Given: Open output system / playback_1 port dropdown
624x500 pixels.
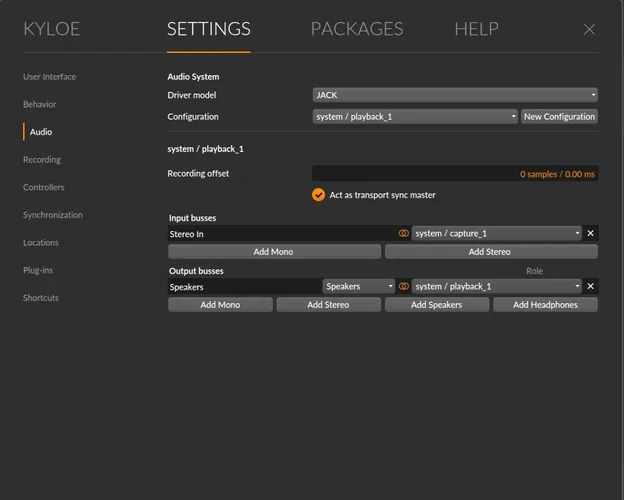Looking at the screenshot, I should pos(497,286).
